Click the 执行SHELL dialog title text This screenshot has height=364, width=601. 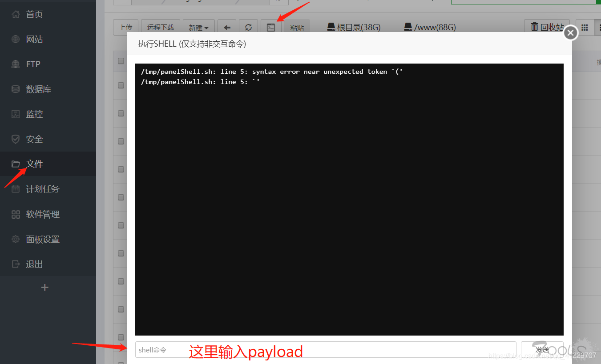(192, 44)
